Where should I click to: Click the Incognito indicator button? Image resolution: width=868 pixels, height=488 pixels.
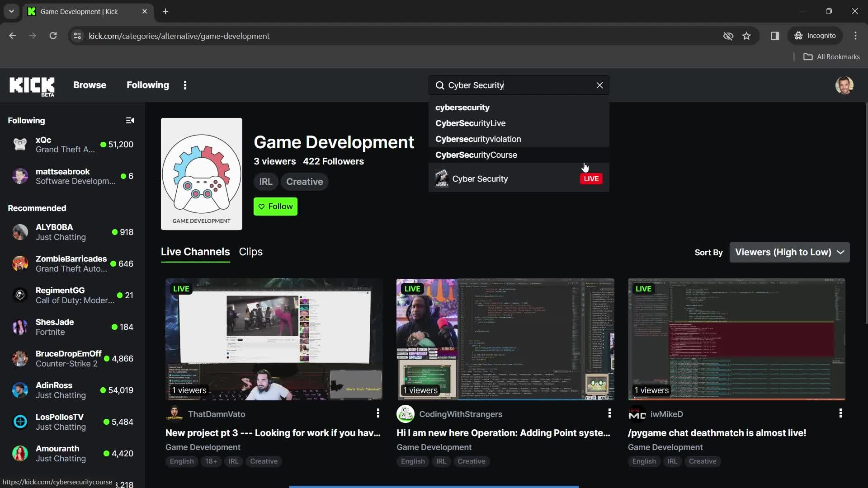(815, 36)
